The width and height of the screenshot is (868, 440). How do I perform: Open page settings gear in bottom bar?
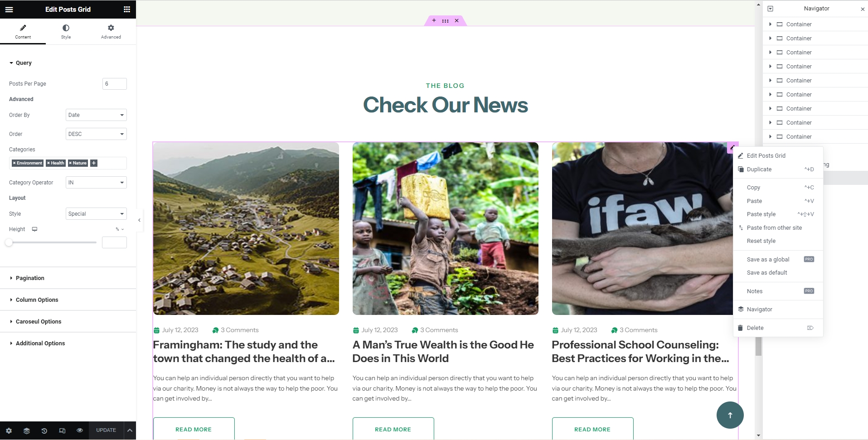pos(9,430)
